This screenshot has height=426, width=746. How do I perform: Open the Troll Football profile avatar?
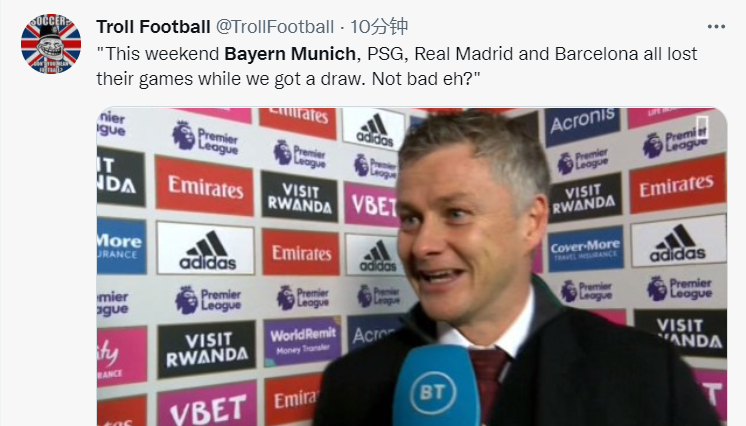coord(51,44)
